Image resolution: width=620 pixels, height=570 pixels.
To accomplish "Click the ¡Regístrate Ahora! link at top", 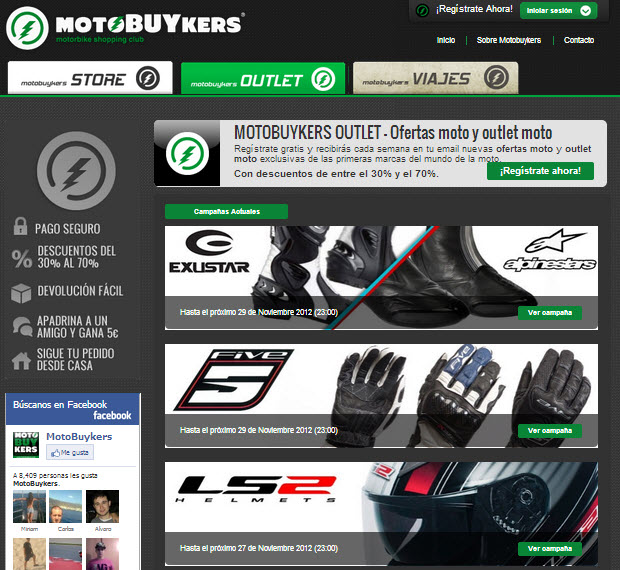I will pyautogui.click(x=474, y=9).
